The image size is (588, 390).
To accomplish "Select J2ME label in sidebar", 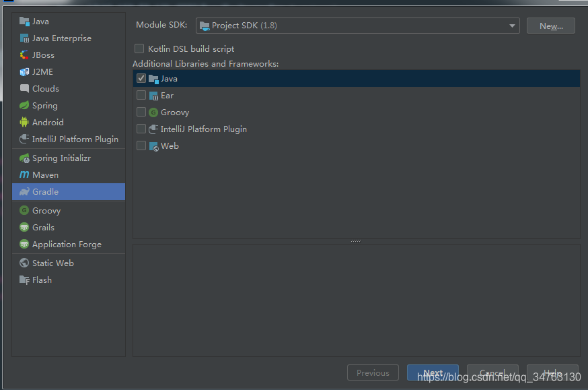I will [x=42, y=71].
